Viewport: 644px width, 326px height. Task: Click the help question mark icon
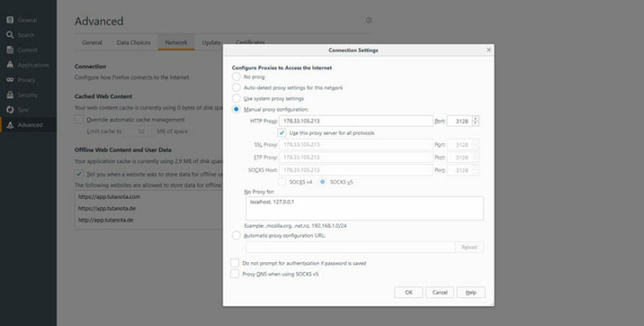click(x=368, y=20)
